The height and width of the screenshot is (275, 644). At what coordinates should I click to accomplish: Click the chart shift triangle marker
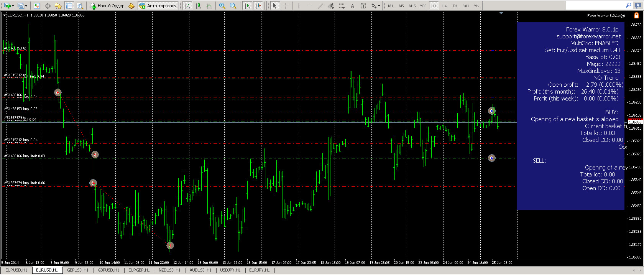pyautogui.click(x=501, y=13)
